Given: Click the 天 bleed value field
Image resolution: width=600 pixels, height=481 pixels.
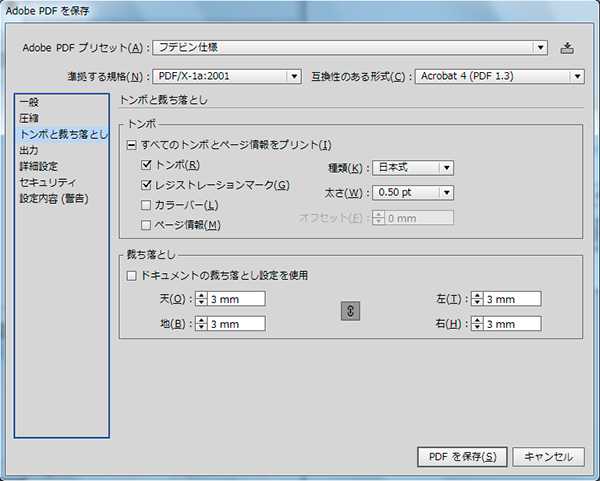Looking at the screenshot, I should [236, 299].
